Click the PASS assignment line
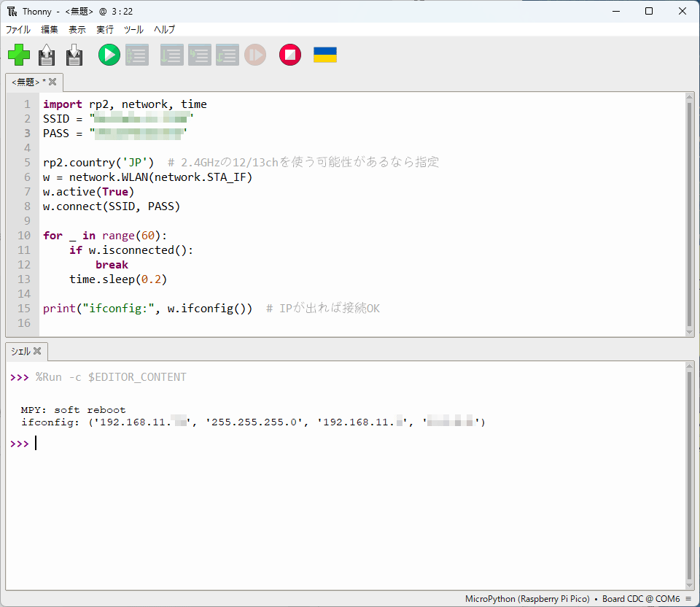This screenshot has height=607, width=700. coord(114,133)
